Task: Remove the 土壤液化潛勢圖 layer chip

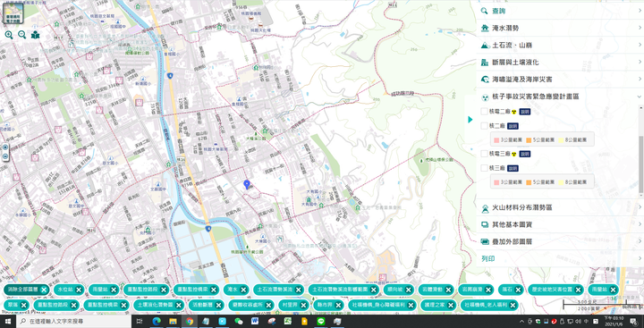Action: point(179,306)
